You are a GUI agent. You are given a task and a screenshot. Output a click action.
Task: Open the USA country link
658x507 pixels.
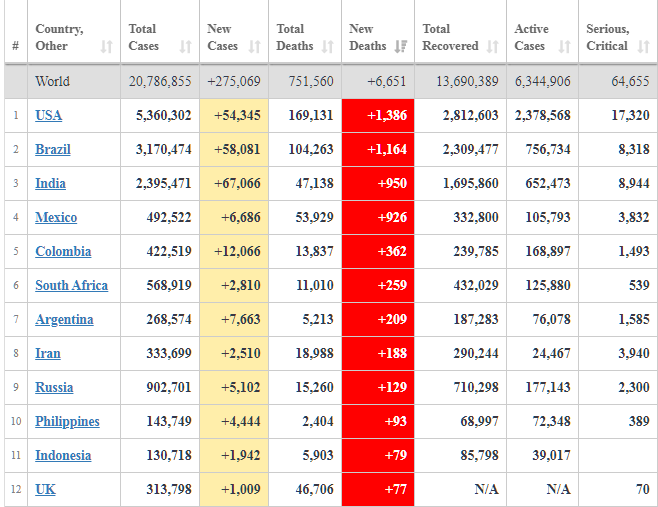coord(48,115)
